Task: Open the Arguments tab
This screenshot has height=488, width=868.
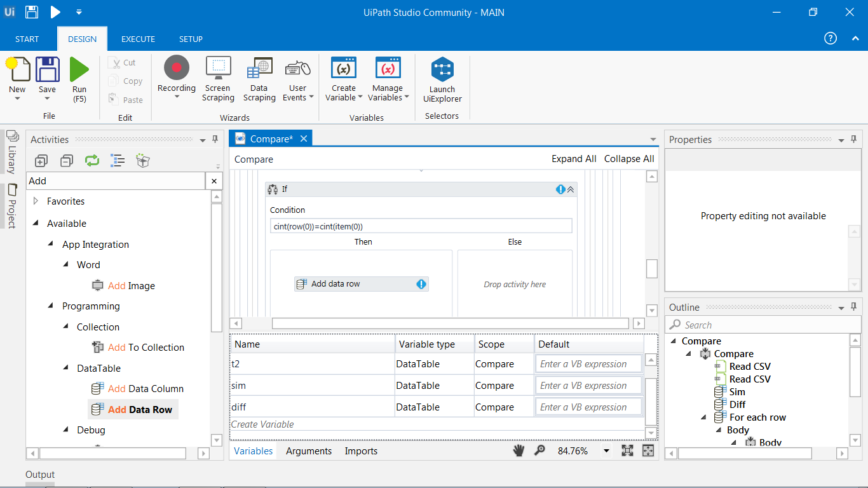Action: 309,451
